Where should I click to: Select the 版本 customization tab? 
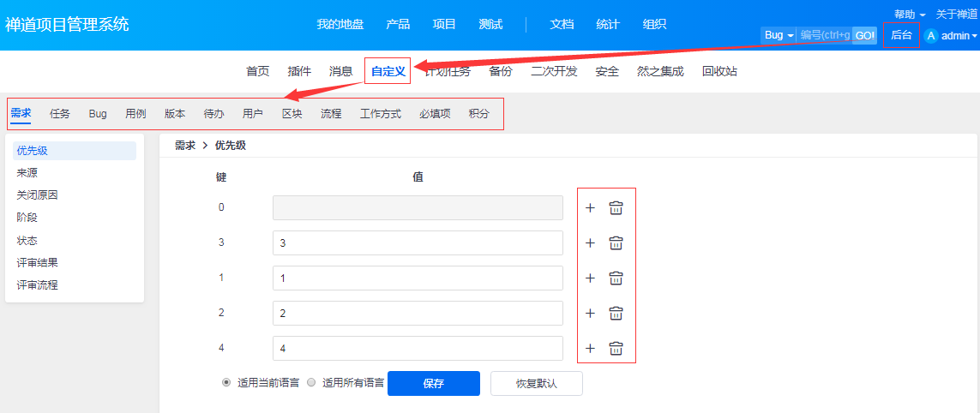(175, 114)
